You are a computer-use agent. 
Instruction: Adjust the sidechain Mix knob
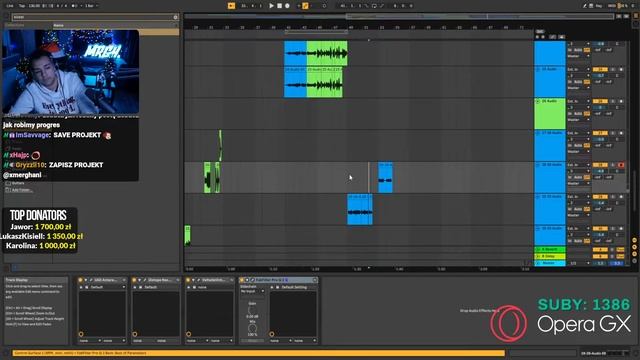click(x=252, y=328)
